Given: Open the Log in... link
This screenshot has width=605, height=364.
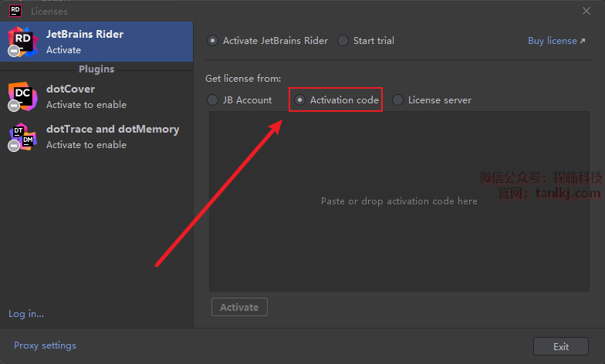Looking at the screenshot, I should click(26, 314).
